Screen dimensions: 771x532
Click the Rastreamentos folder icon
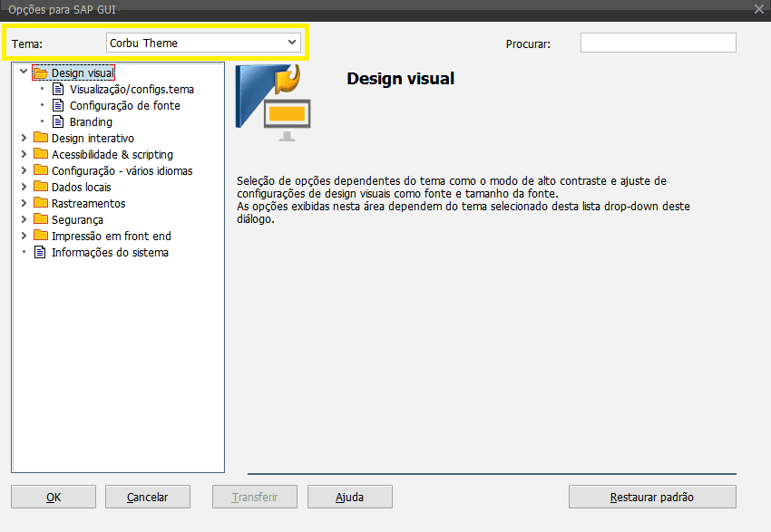[41, 202]
